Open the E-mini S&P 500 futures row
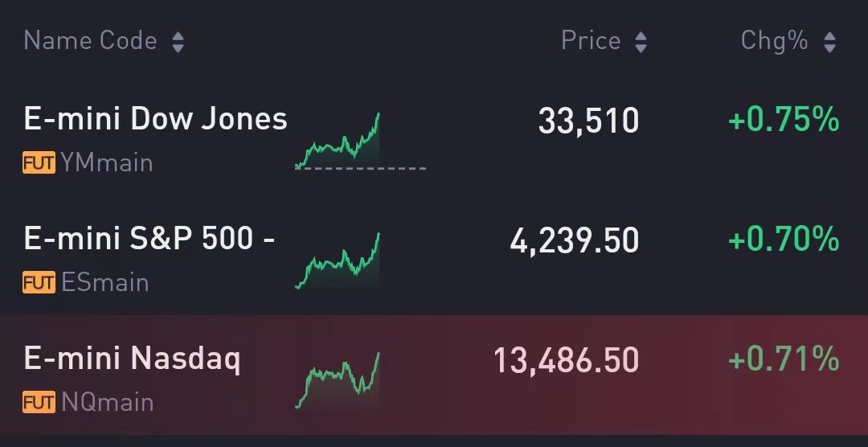This screenshot has width=868, height=447. tap(149, 239)
